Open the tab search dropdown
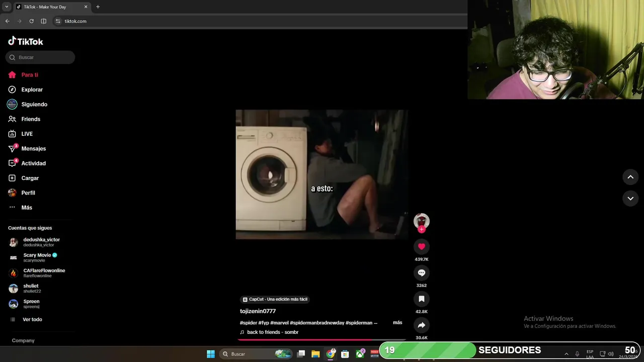This screenshot has height=362, width=644. [x=6, y=7]
